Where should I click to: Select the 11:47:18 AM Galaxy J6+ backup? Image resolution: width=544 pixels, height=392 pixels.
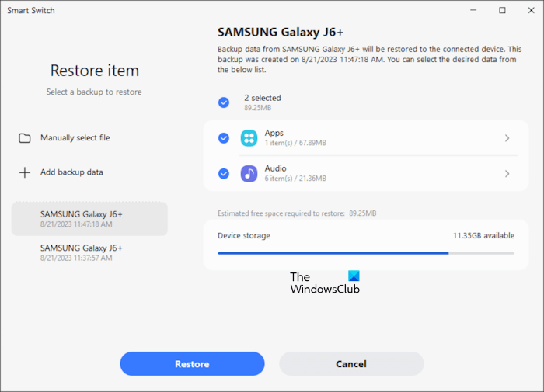(89, 218)
